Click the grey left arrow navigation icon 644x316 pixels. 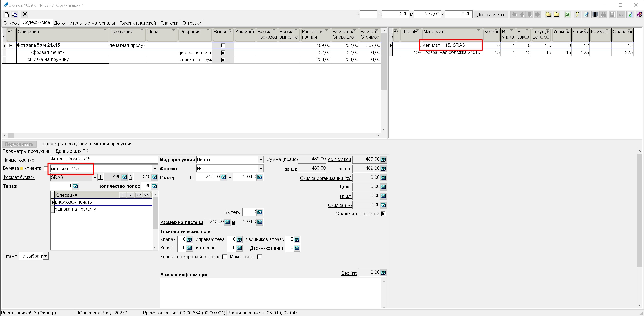pyautogui.click(x=514, y=15)
